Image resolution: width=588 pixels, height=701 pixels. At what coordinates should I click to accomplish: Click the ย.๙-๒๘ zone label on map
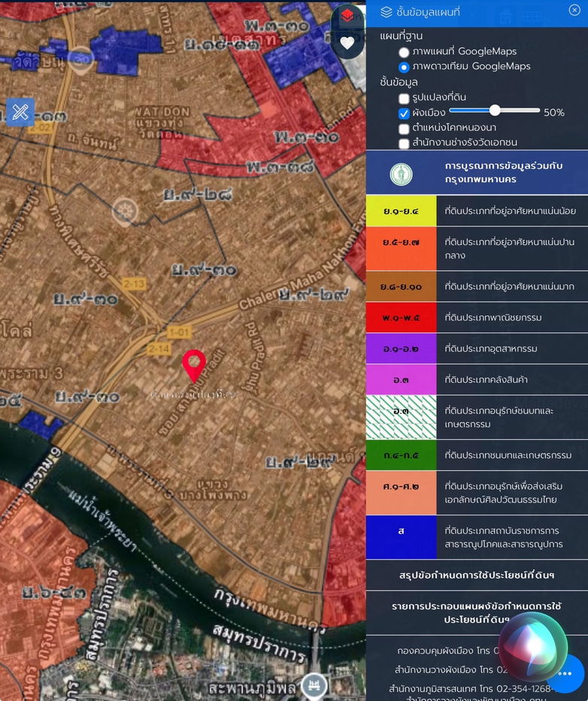coord(198,195)
